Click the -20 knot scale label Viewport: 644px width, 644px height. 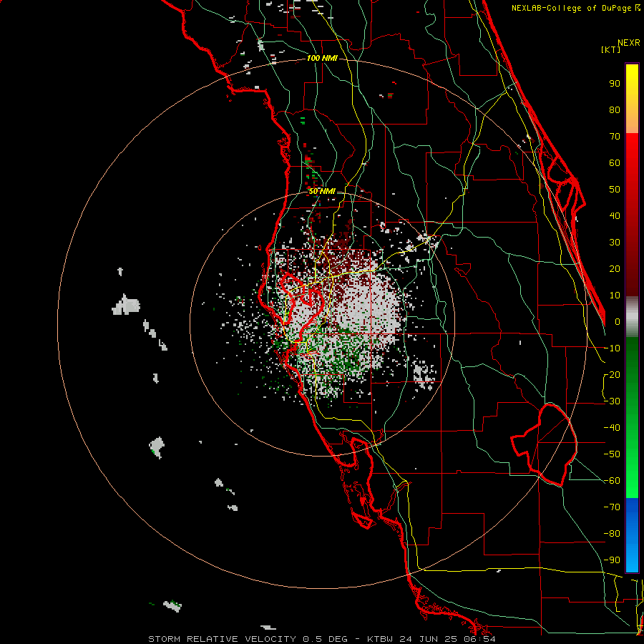pos(612,374)
